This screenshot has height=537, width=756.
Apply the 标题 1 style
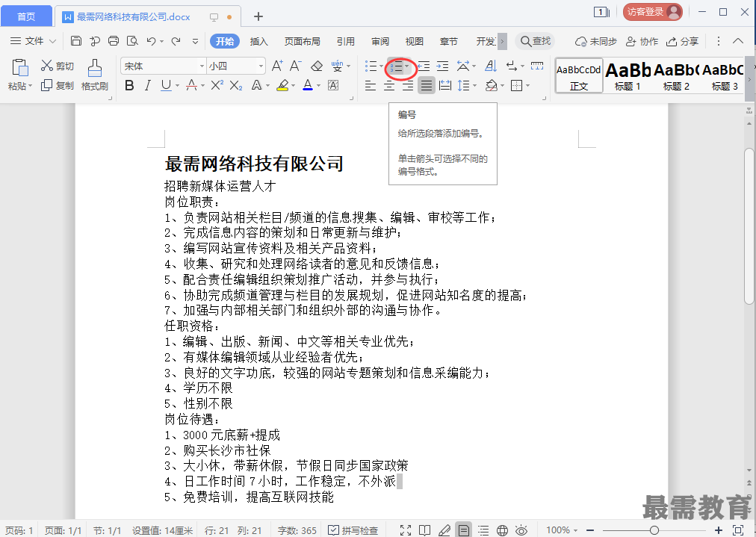point(628,75)
